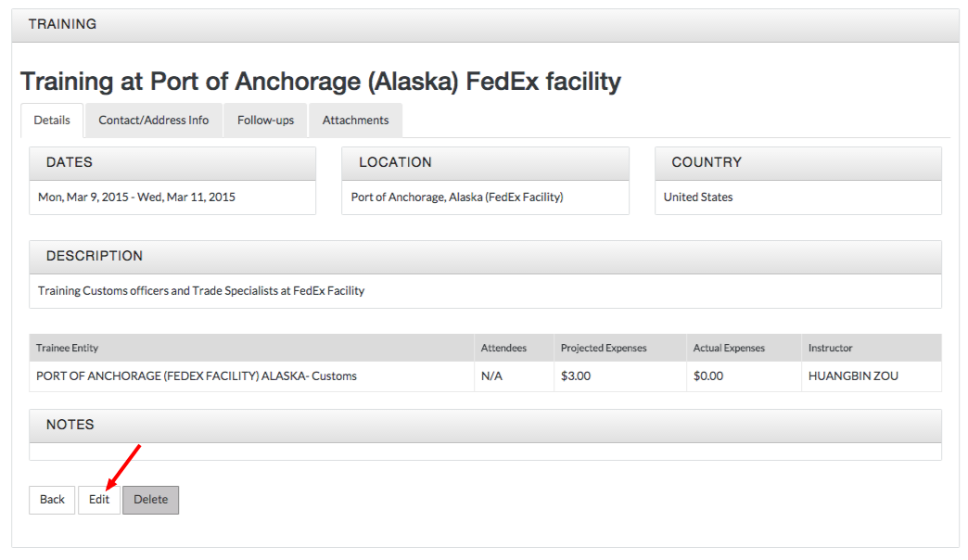Click the TRAINING panel header bar
Viewport: 968px width, 560px height.
[x=485, y=25]
